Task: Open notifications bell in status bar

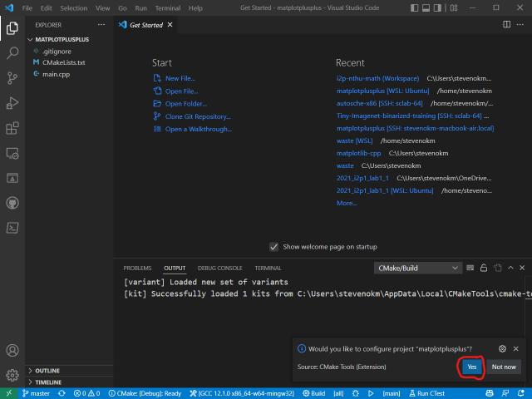Action: coord(521,393)
